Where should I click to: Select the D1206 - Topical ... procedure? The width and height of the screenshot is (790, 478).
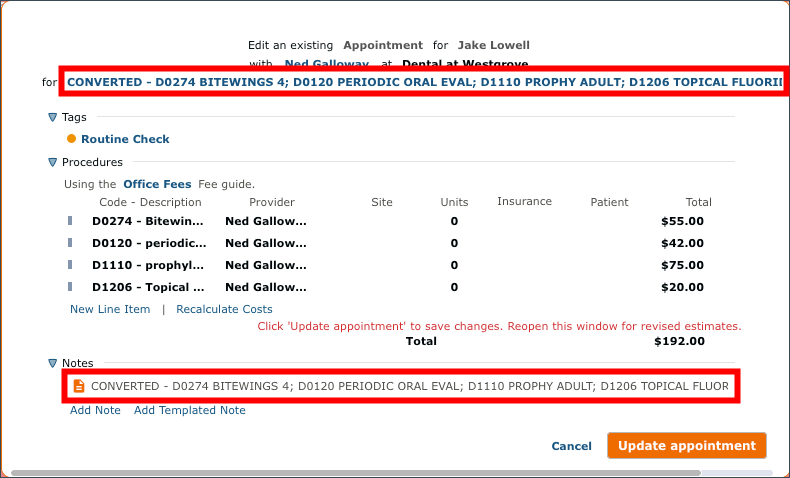(x=148, y=287)
